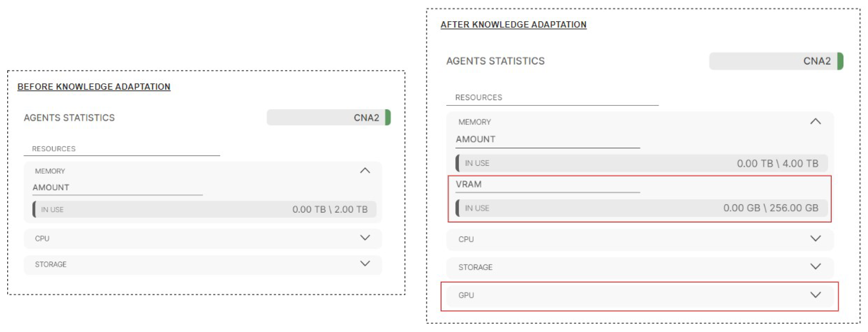This screenshot has height=332, width=868.
Task: Expand the CPU section in the before panel
Action: [x=365, y=238]
